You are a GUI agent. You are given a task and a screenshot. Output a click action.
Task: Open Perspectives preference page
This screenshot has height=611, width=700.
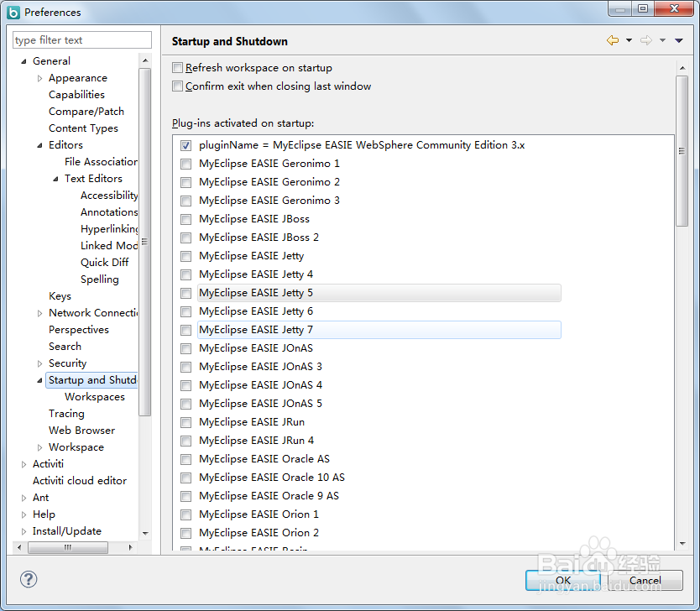[79, 329]
